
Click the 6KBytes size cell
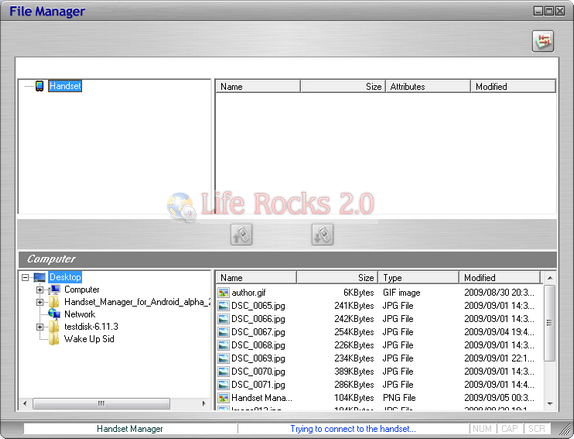pyautogui.click(x=358, y=293)
